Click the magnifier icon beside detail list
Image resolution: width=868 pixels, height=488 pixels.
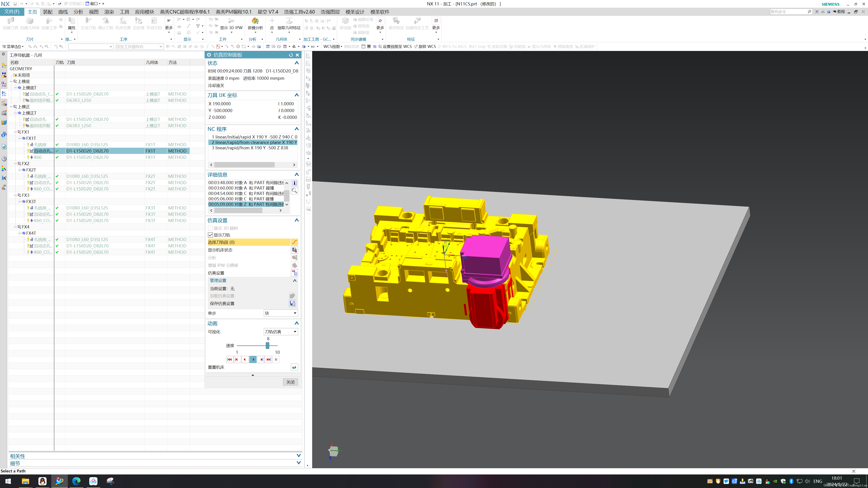(x=294, y=191)
